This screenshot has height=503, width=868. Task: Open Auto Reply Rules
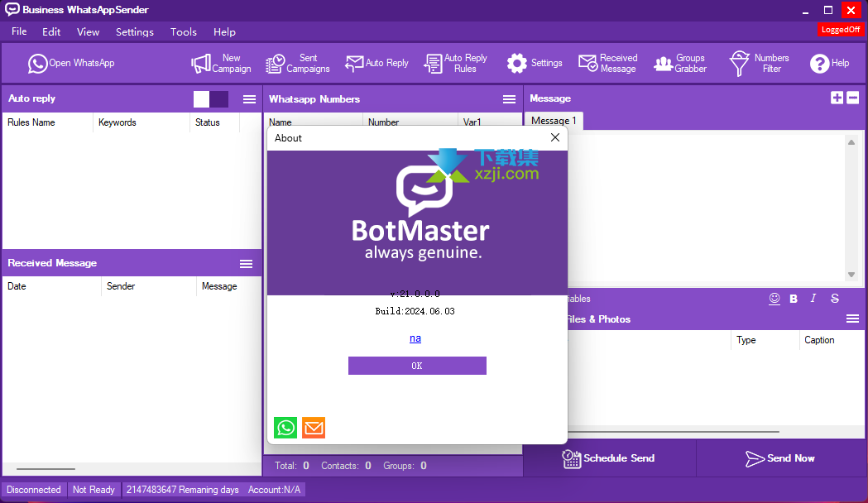[x=456, y=63]
